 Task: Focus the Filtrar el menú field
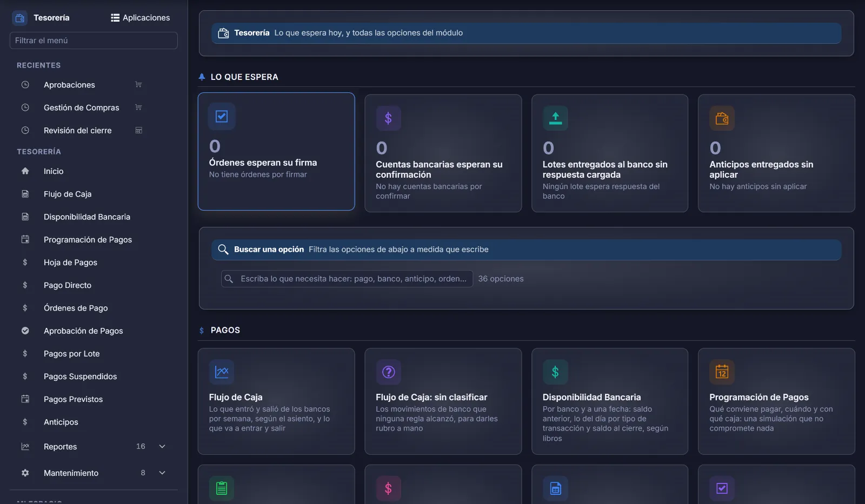pyautogui.click(x=94, y=41)
